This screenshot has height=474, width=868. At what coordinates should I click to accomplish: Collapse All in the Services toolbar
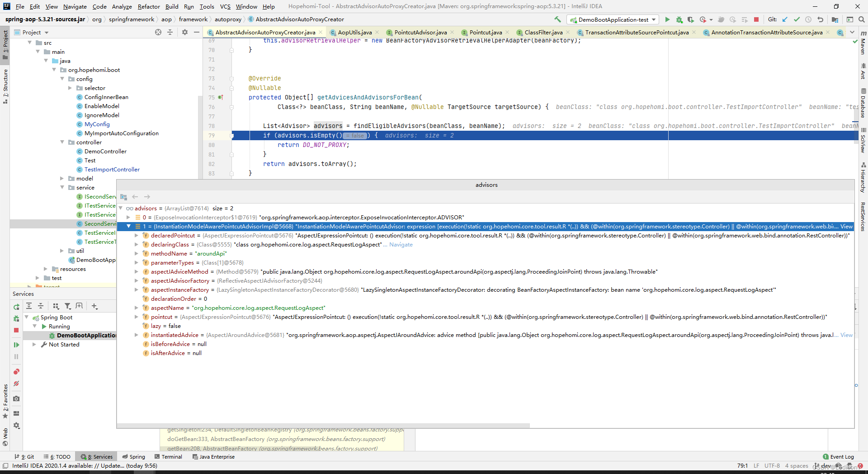click(41, 306)
